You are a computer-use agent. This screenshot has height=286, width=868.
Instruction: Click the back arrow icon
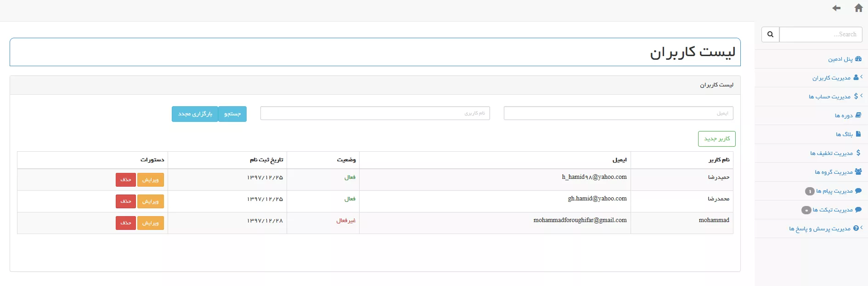pos(836,8)
